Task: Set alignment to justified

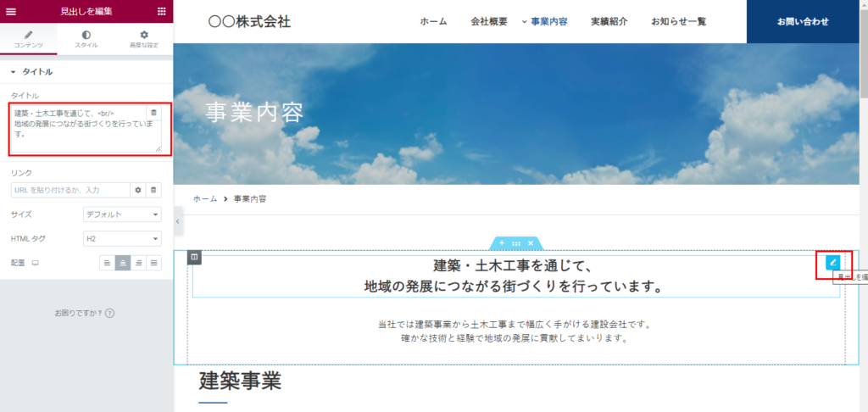Action: coord(153,263)
